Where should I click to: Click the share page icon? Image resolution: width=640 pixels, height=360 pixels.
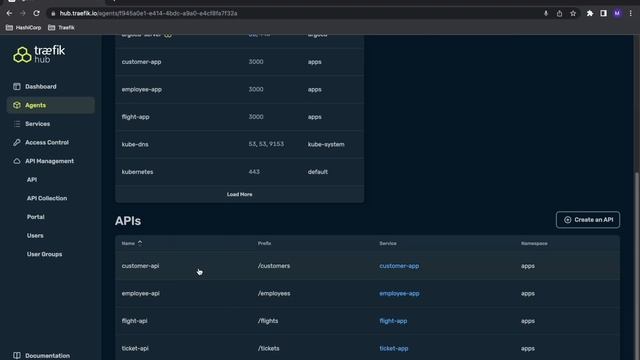pyautogui.click(x=559, y=13)
